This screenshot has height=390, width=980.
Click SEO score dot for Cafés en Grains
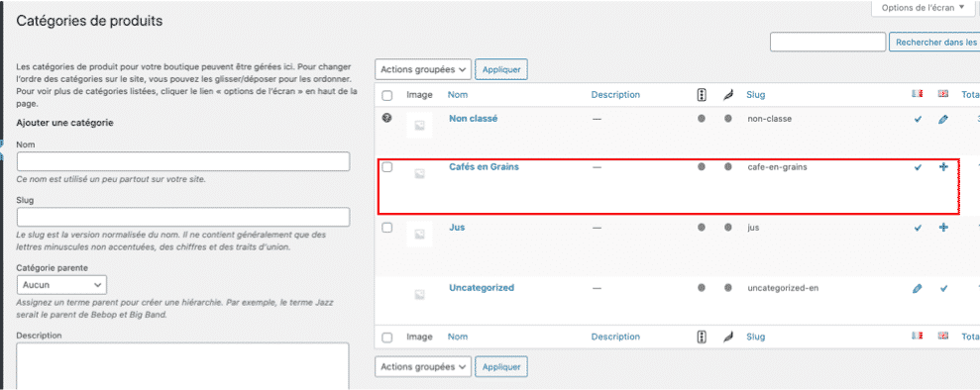[702, 167]
